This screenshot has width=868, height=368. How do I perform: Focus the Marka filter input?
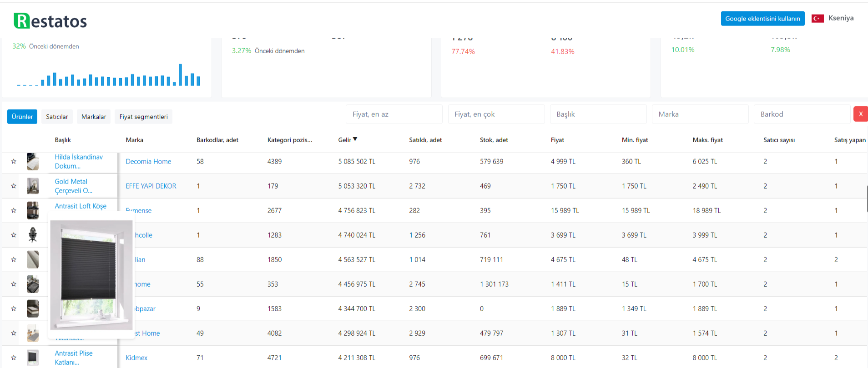click(x=700, y=114)
